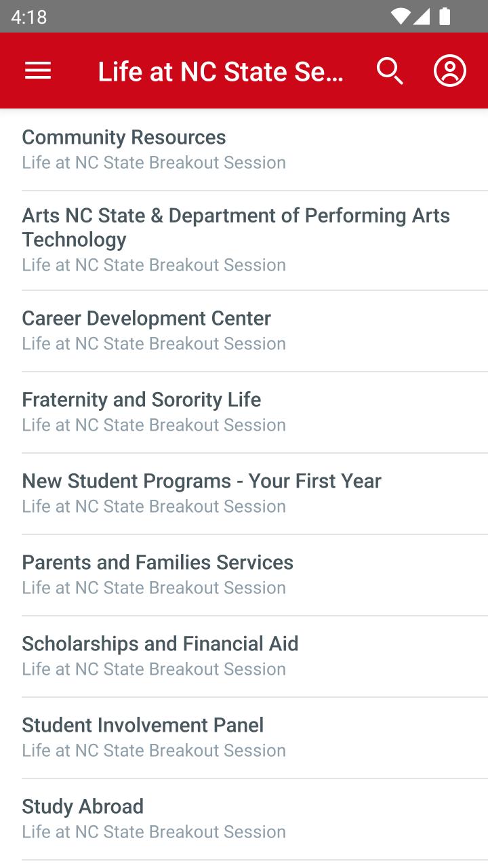Open the hamburger navigation menu
488x868 pixels.
click(38, 71)
